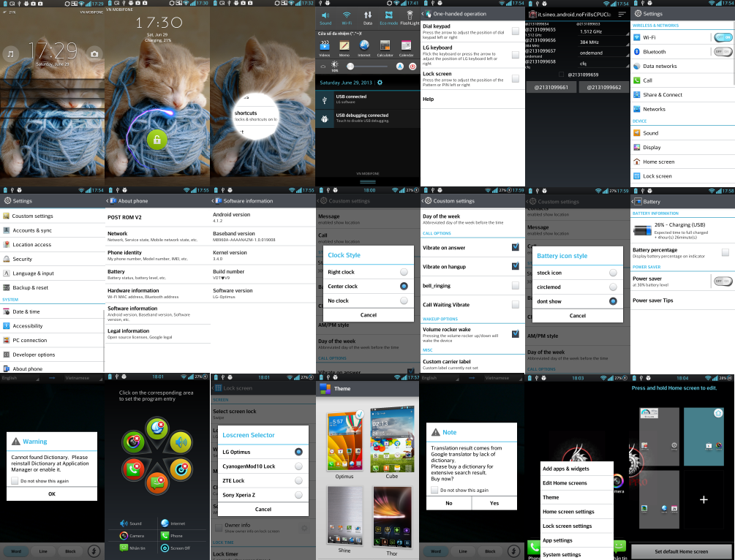Choose the Sony Xperia Z lock screen option
735x560 pixels.
pos(298,495)
